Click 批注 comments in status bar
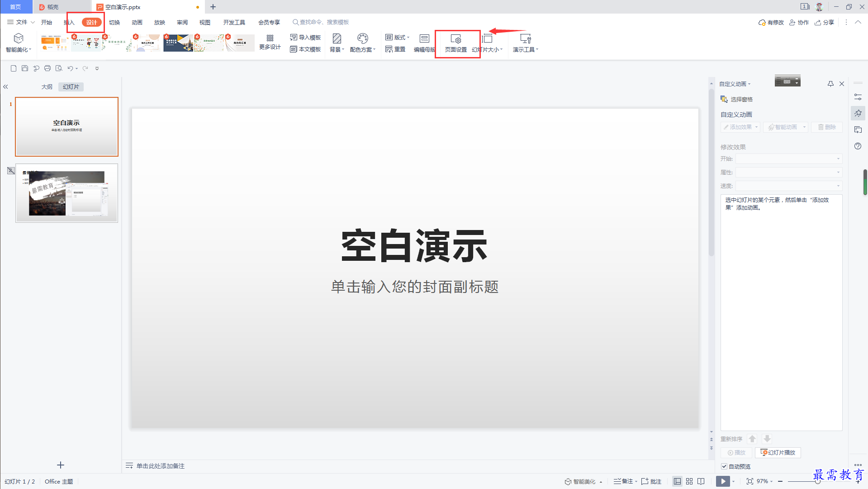The height and width of the screenshot is (489, 868). (651, 481)
